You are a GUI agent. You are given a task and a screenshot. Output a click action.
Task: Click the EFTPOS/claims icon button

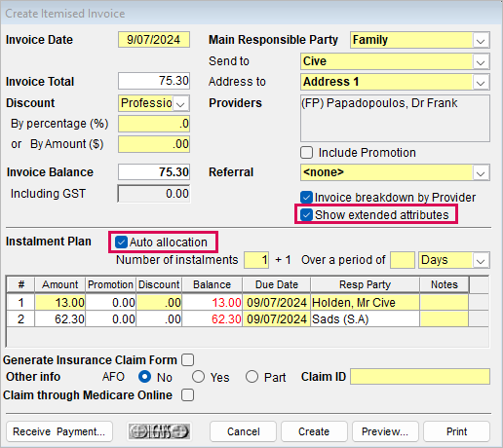(159, 431)
